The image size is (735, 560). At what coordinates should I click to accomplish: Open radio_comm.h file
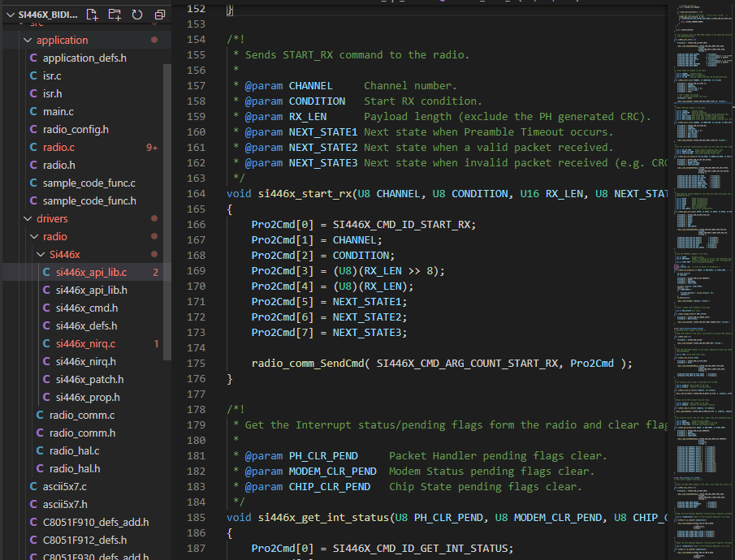[84, 433]
